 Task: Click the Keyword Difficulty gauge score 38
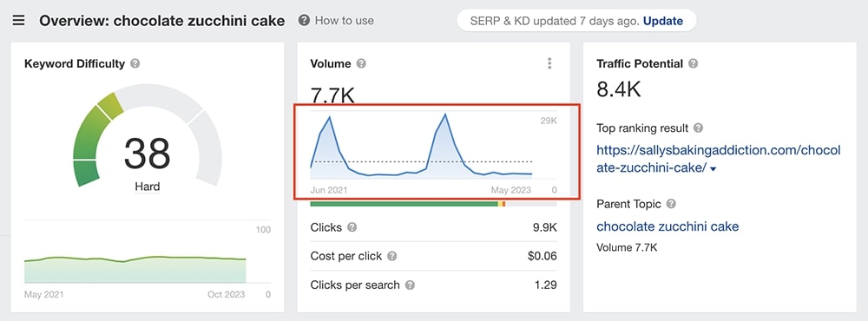pyautogui.click(x=148, y=154)
